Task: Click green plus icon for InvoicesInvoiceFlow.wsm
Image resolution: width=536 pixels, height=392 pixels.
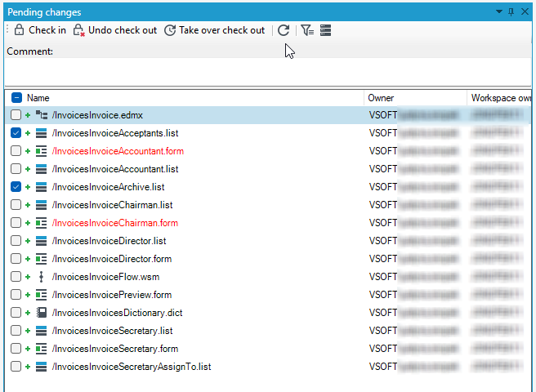Action: [x=28, y=277]
